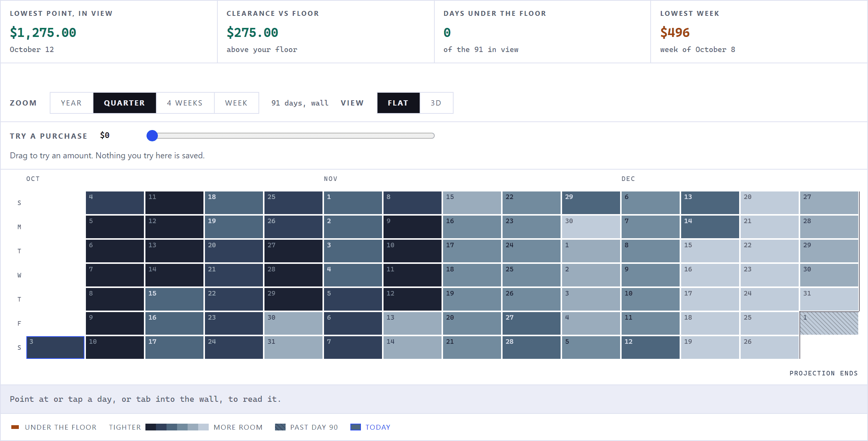Click the Today legend swatch
This screenshot has width=868, height=441.
tap(356, 427)
